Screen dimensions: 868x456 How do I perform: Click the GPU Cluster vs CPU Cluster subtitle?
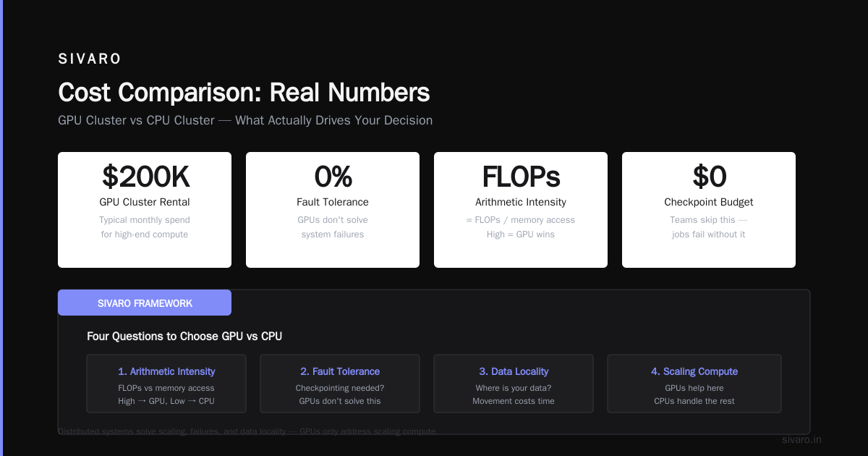pyautogui.click(x=245, y=120)
